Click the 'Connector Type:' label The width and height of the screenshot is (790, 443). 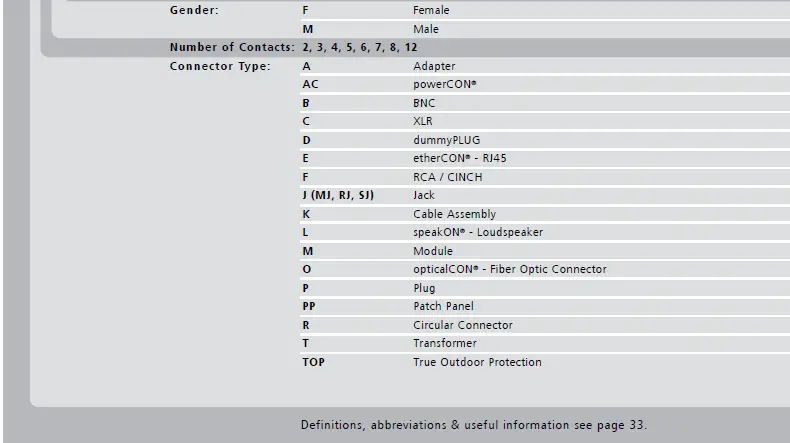220,66
